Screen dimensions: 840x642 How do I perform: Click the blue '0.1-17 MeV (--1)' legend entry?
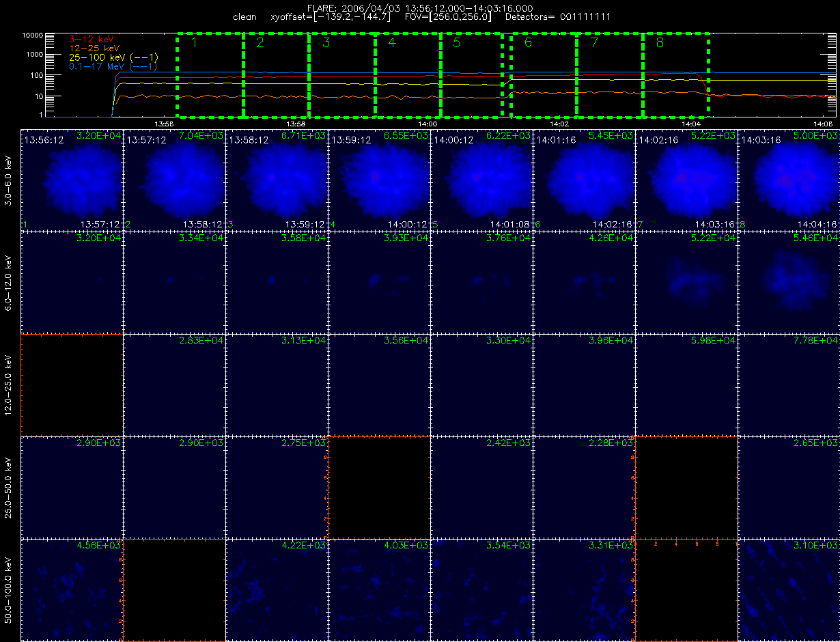tap(113, 66)
